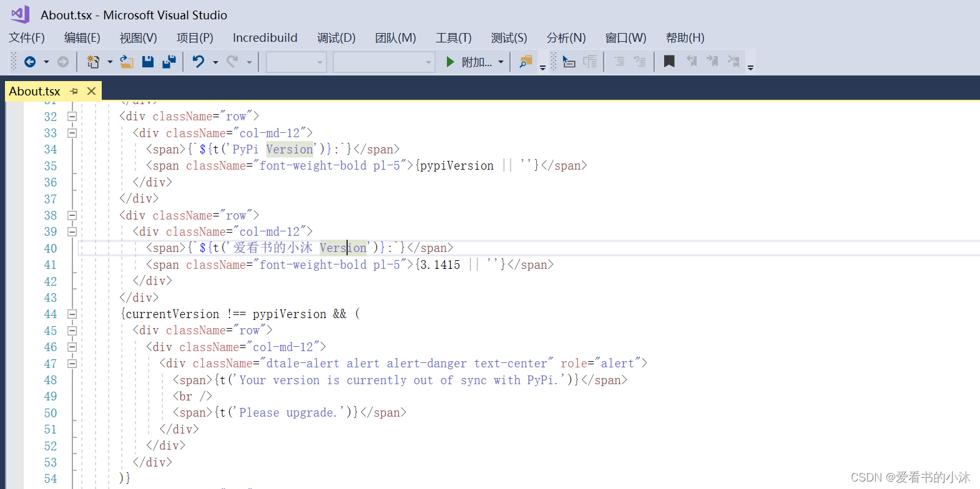The width and height of the screenshot is (980, 489).
Task: Click the icon with a cursor arrow over lines
Action: point(569,62)
